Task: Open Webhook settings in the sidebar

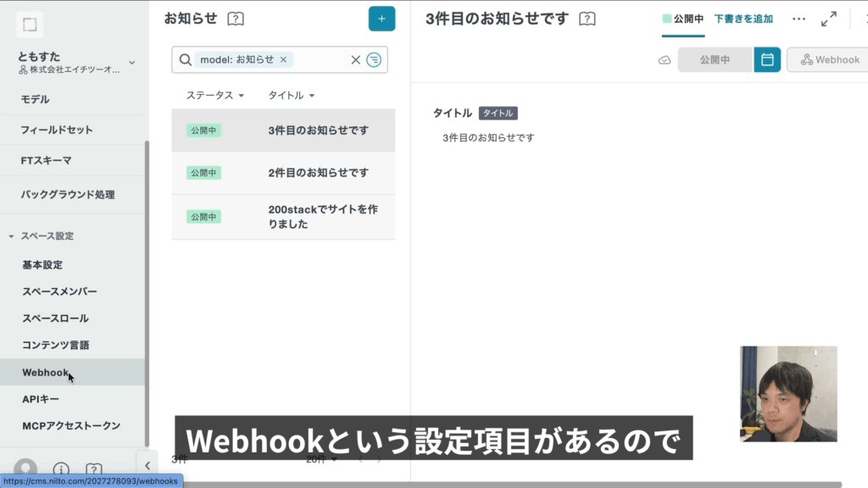Action: point(46,372)
